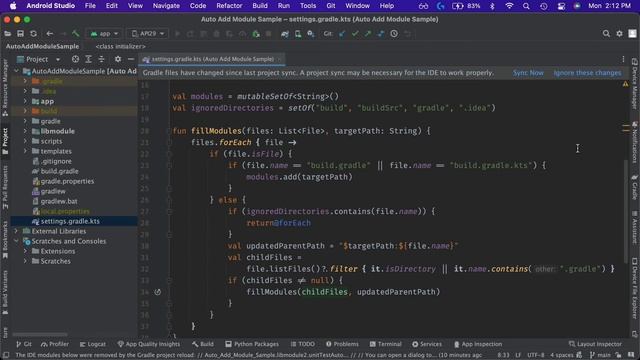Click the Make Project hammer icon

point(76,34)
